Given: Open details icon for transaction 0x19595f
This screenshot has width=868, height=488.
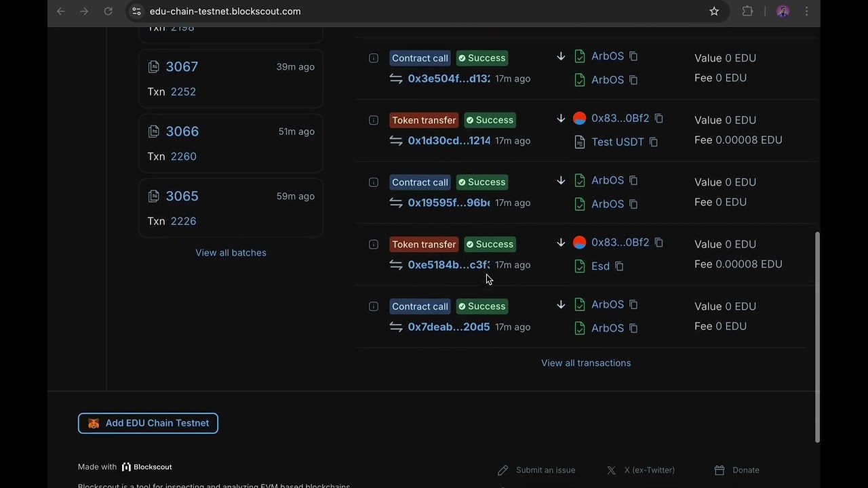Looking at the screenshot, I should point(374,182).
